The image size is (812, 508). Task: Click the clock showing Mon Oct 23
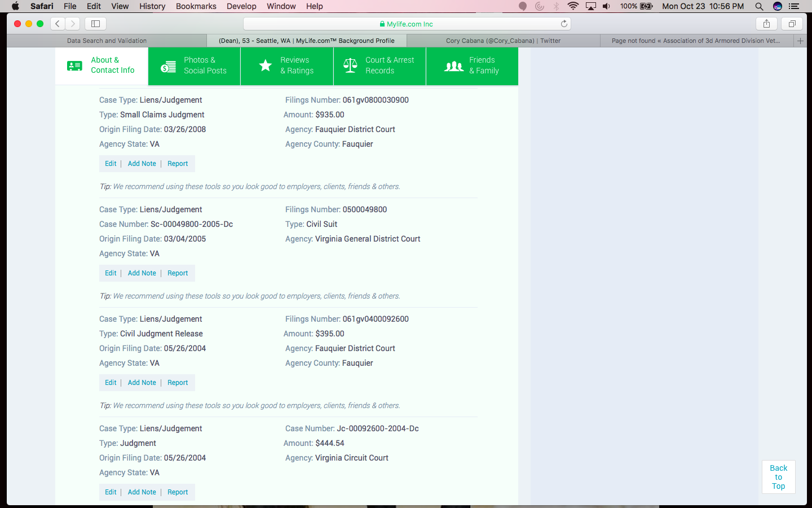pyautogui.click(x=703, y=6)
